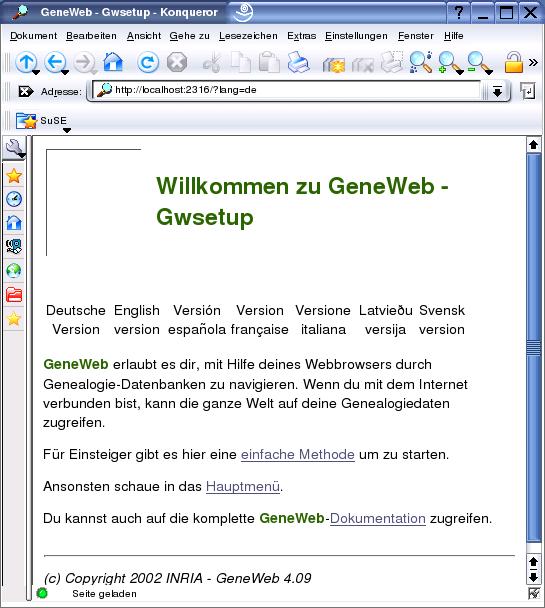
Task: Click the Up navigation arrow icon
Action: point(26,62)
